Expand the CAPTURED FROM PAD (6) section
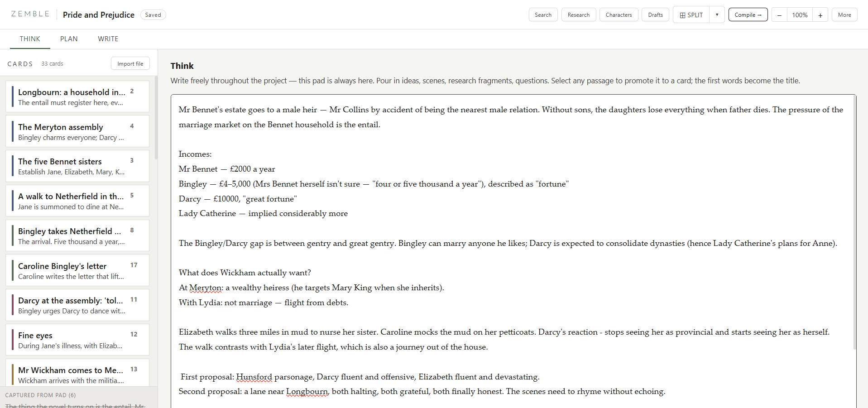 pyautogui.click(x=41, y=395)
